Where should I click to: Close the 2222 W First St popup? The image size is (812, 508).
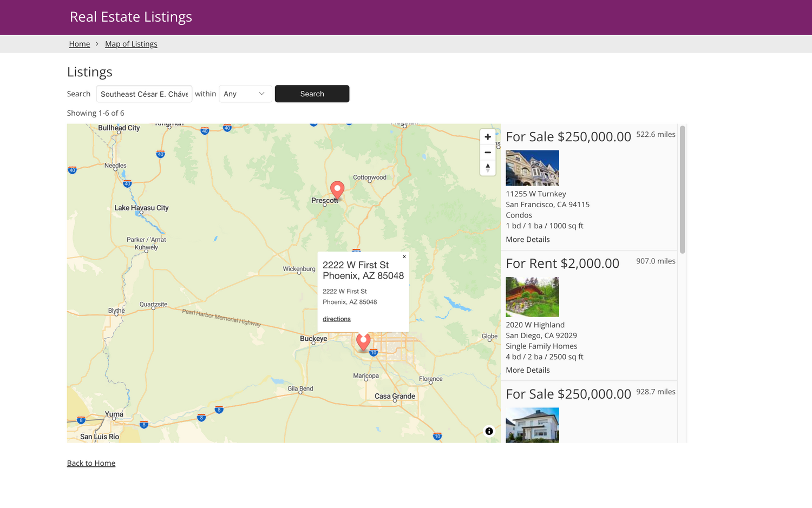click(404, 256)
